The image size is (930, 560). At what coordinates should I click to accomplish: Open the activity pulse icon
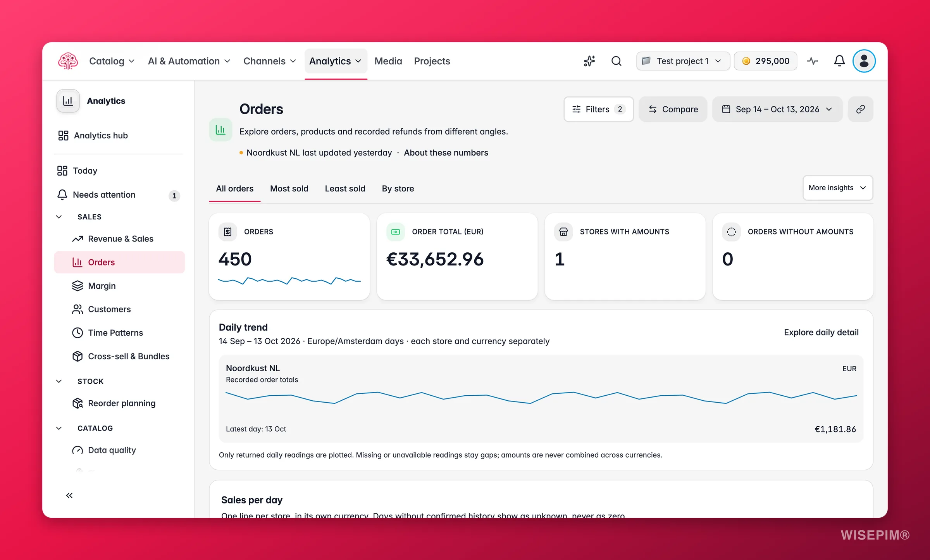pos(813,61)
